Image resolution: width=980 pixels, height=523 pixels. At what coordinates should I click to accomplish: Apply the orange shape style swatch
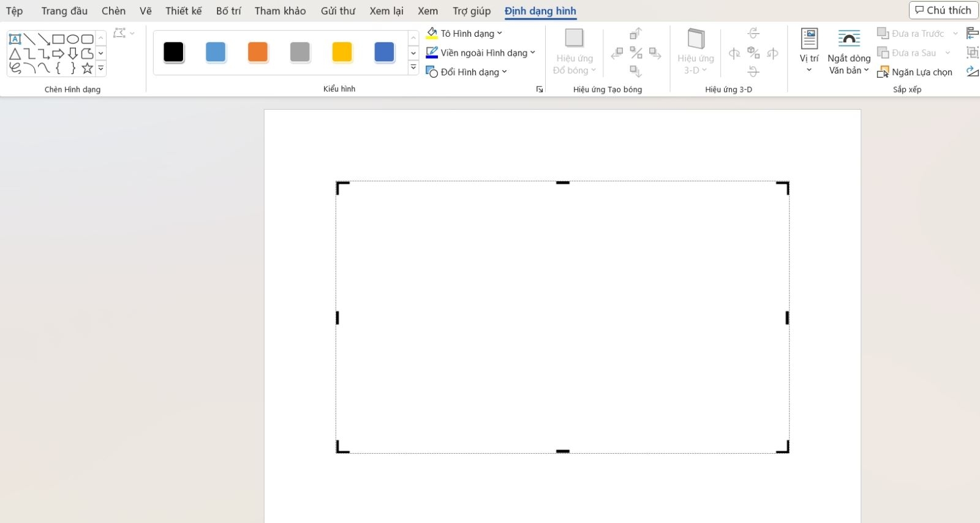click(x=258, y=52)
